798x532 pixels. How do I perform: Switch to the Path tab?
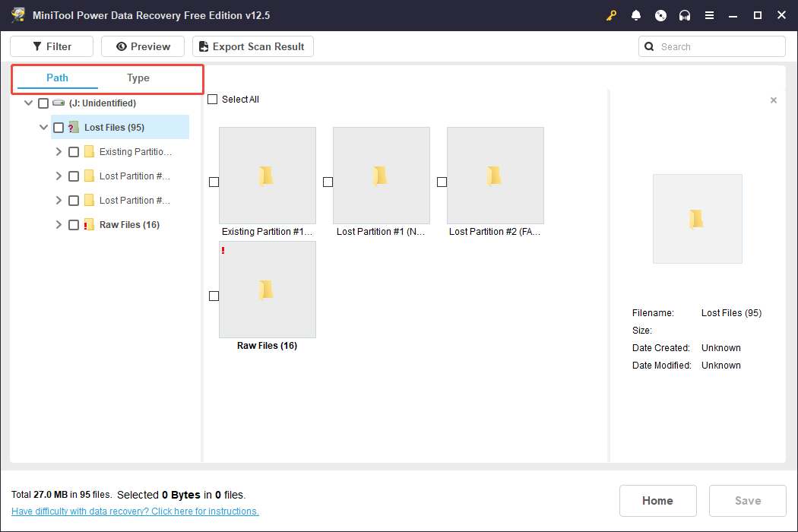pos(57,78)
